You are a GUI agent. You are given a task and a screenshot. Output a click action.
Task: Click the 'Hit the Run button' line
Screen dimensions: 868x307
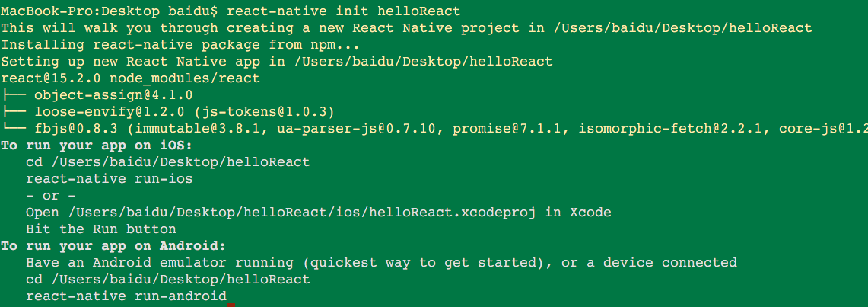tap(101, 229)
